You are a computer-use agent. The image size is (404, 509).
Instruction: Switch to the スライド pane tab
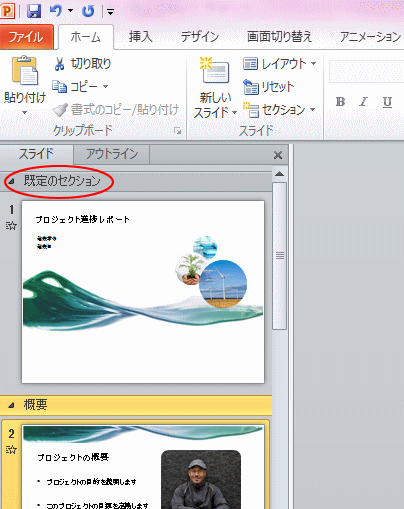pyautogui.click(x=36, y=154)
